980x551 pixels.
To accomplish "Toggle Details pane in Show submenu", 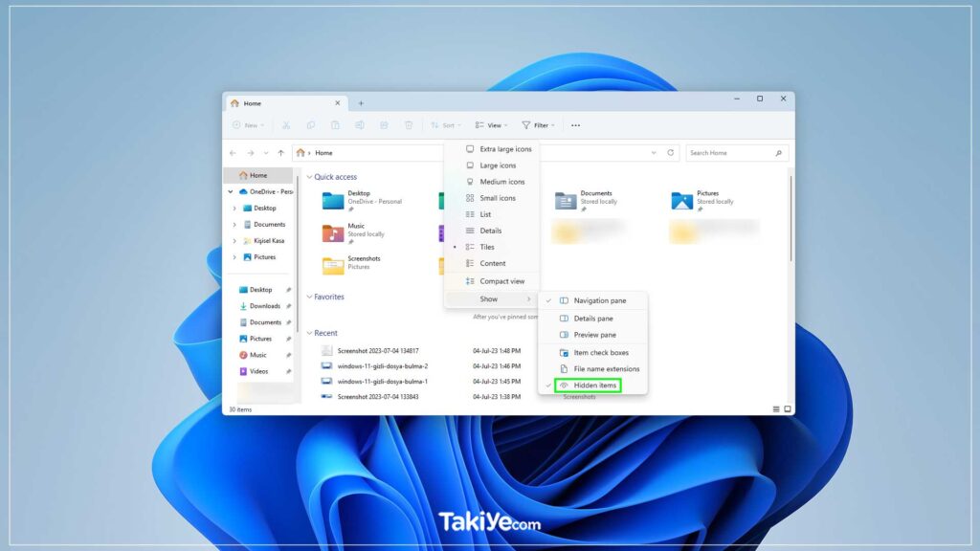I will (592, 319).
